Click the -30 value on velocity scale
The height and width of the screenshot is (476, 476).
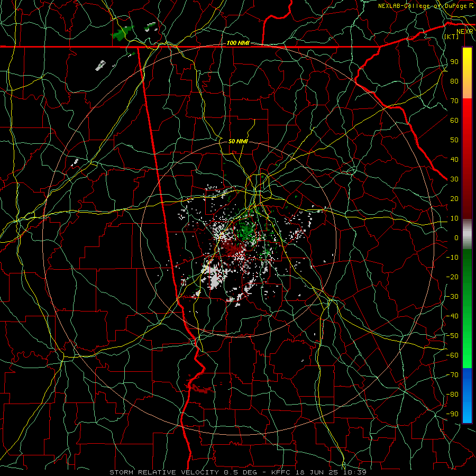(452, 297)
